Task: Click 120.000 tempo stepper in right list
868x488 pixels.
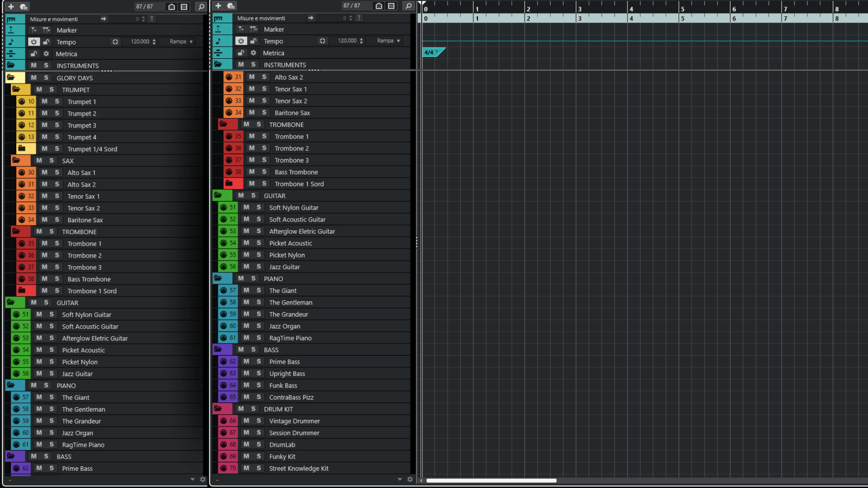Action: coord(361,41)
